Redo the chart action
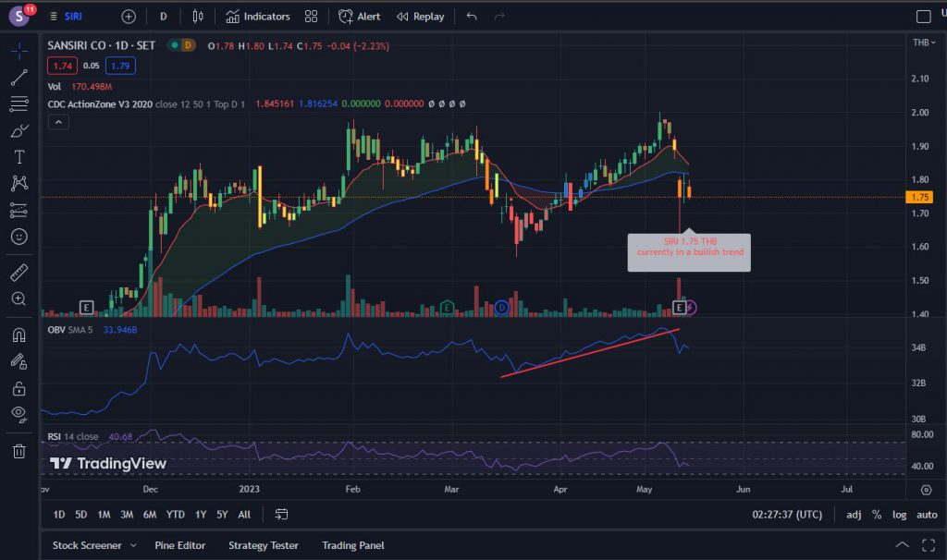The width and height of the screenshot is (947, 560). point(499,17)
